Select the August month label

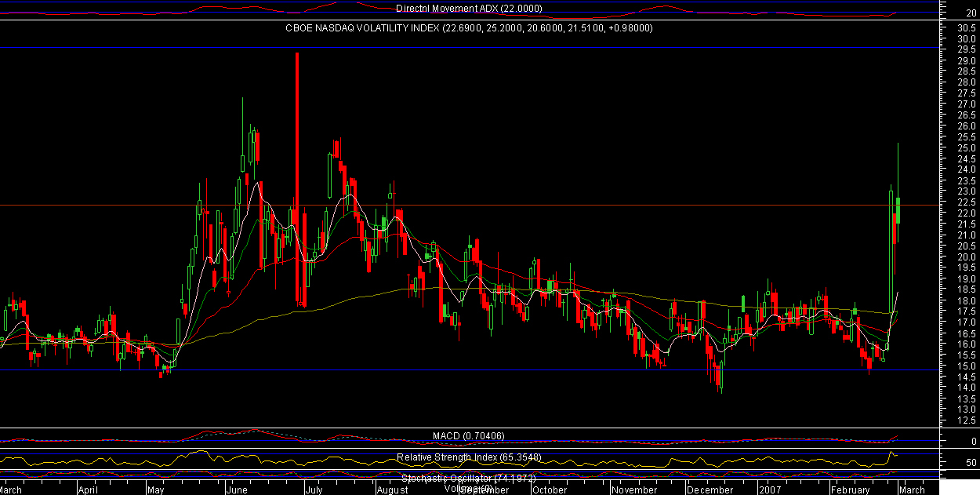click(x=392, y=490)
